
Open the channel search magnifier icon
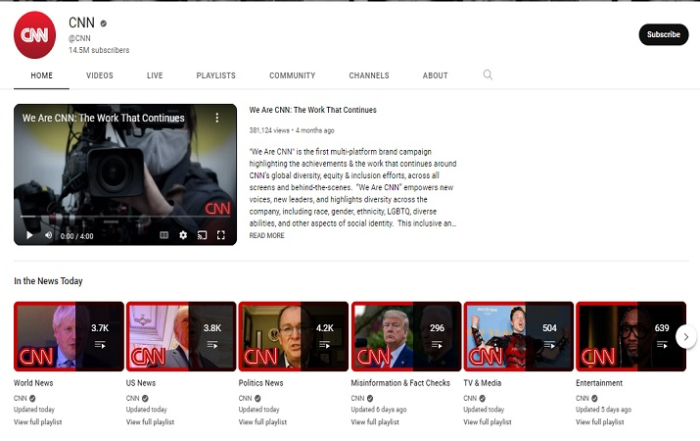488,75
